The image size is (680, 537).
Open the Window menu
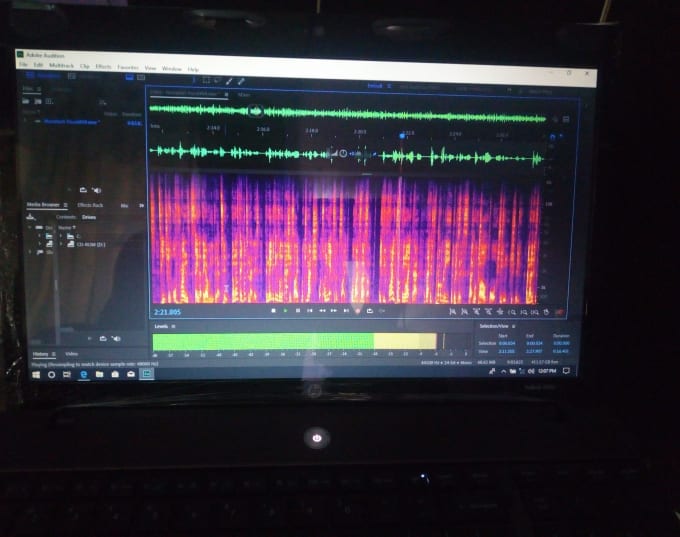(172, 69)
